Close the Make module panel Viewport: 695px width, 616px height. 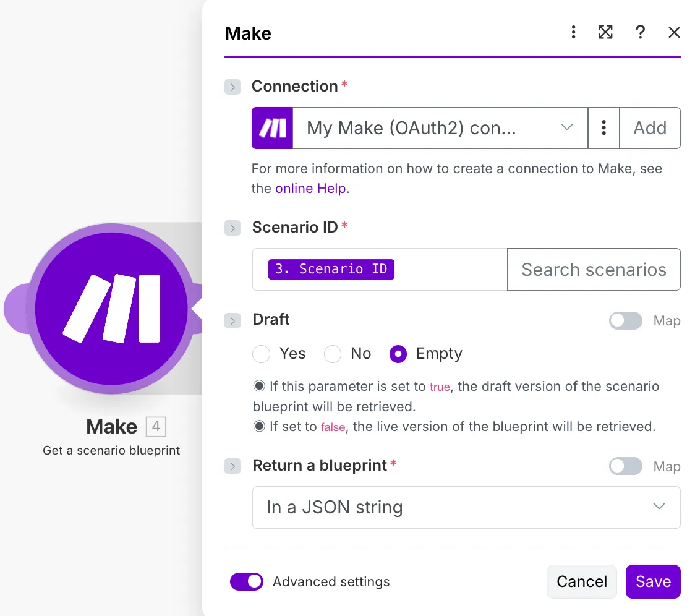[x=674, y=32]
